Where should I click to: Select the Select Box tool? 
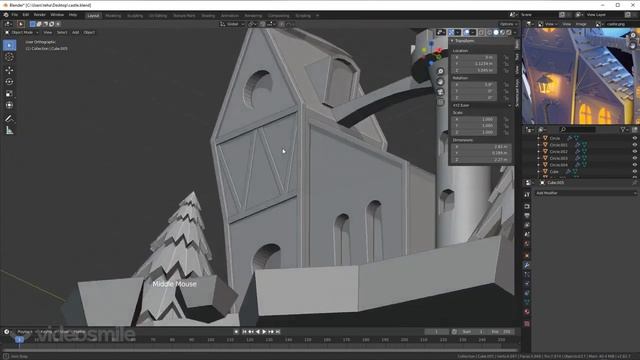click(x=9, y=45)
